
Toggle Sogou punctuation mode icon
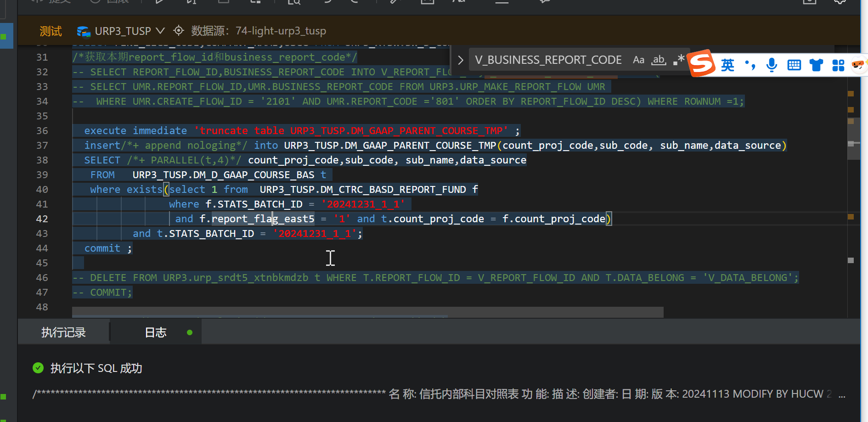point(750,65)
